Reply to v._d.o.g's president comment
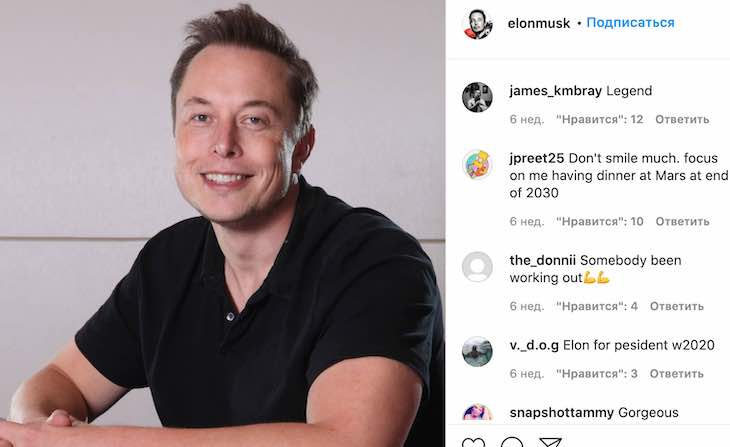730x447 pixels. (x=676, y=374)
